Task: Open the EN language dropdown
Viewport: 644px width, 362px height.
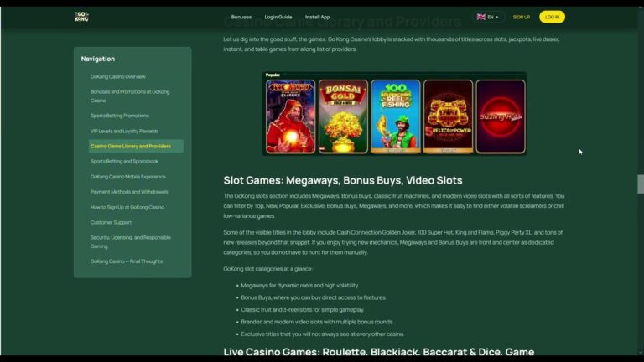Action: pyautogui.click(x=488, y=18)
